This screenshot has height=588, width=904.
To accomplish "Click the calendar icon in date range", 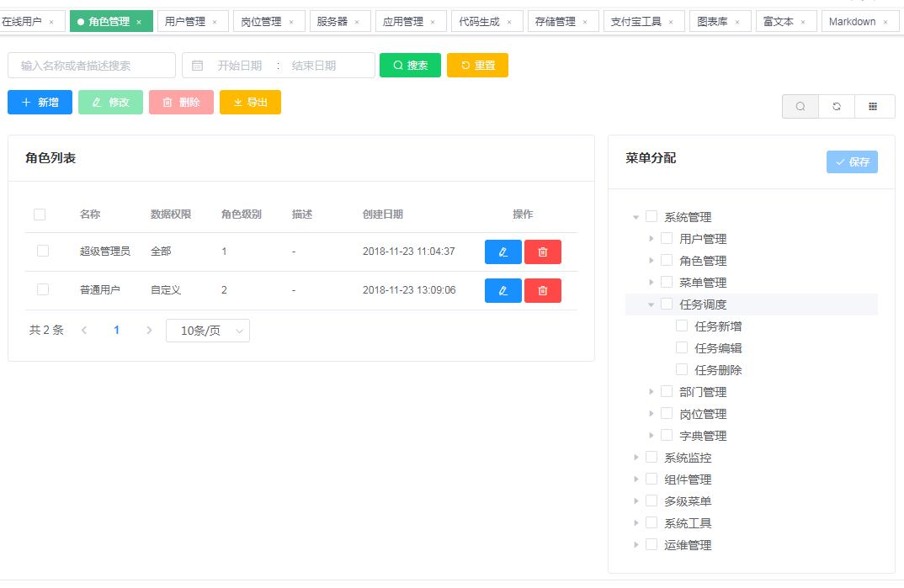I will (x=197, y=66).
